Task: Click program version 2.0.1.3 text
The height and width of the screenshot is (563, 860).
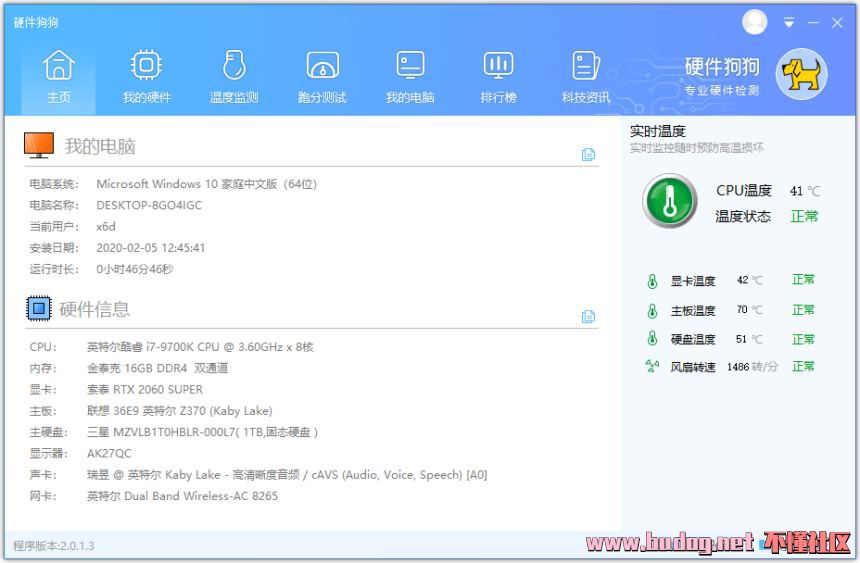Action: (x=54, y=546)
